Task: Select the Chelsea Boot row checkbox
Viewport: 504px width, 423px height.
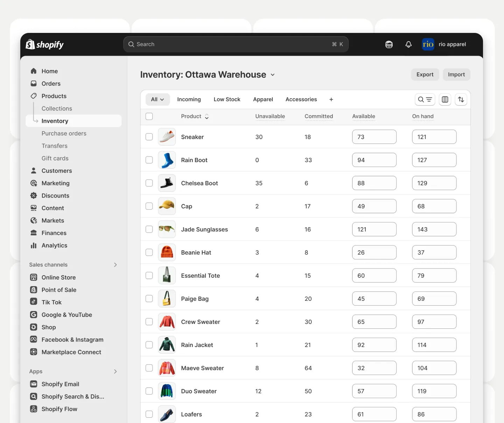Action: pyautogui.click(x=149, y=183)
